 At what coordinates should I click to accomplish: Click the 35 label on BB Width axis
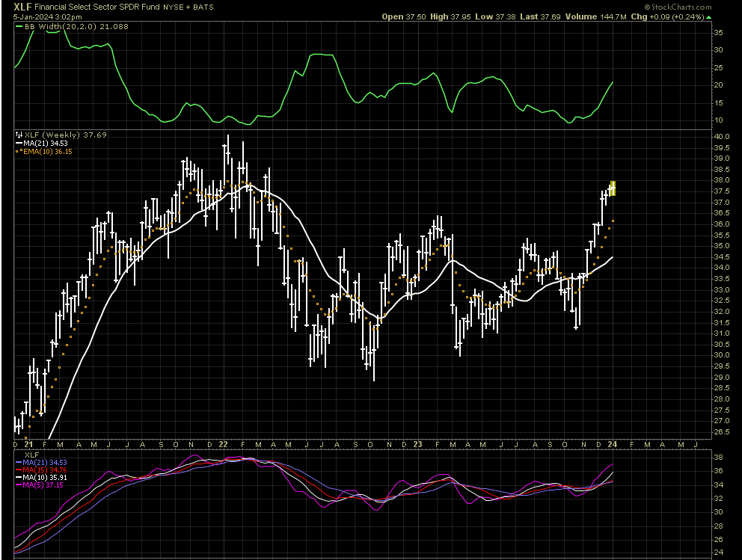pyautogui.click(x=718, y=33)
